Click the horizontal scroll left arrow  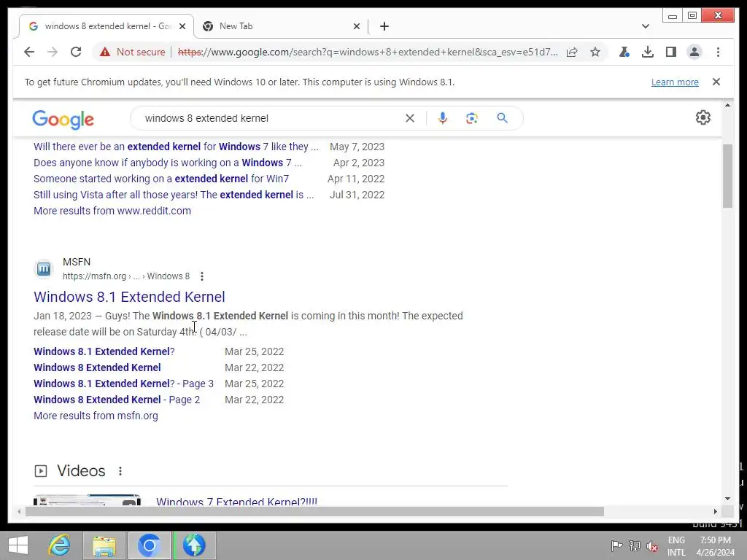pos(18,511)
